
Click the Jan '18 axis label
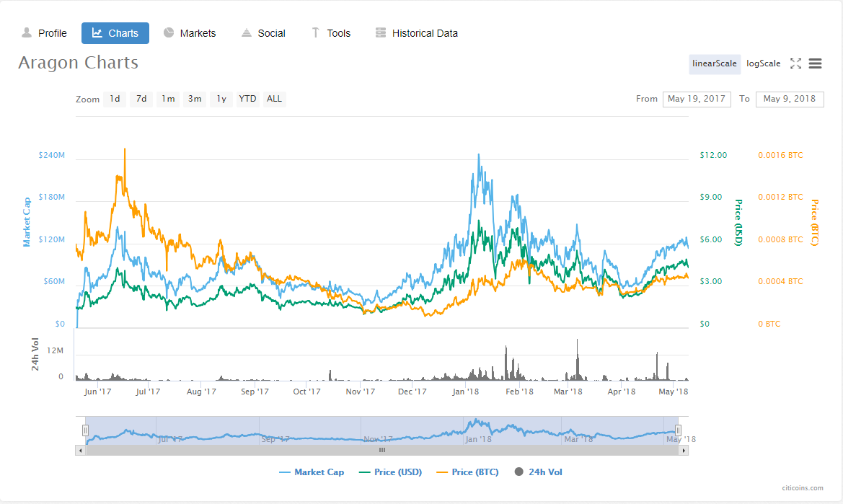tap(466, 392)
